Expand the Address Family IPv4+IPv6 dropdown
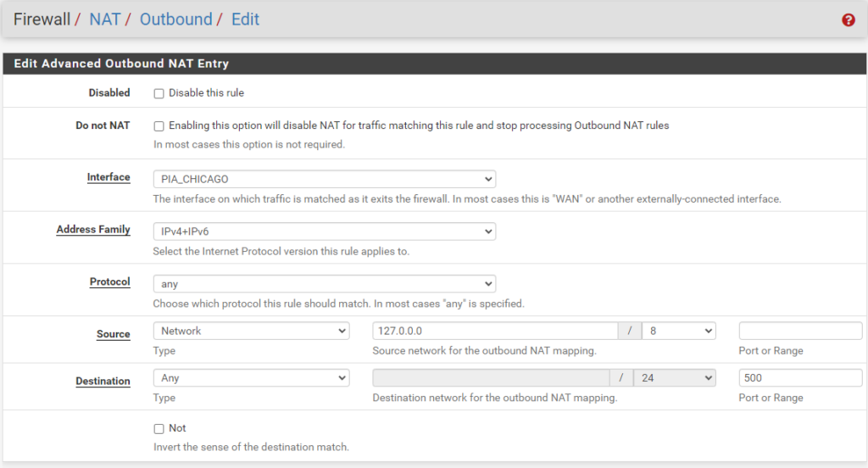868x468 pixels. click(x=324, y=231)
